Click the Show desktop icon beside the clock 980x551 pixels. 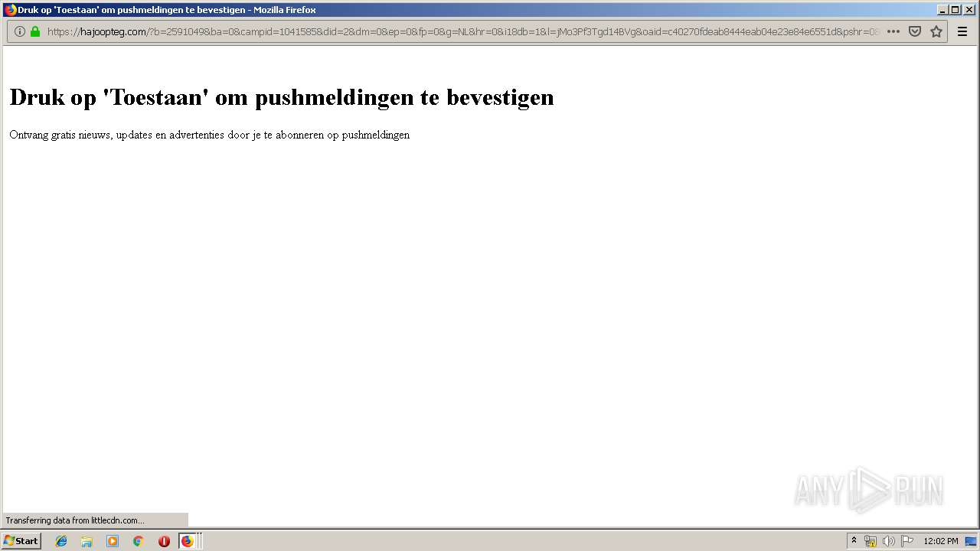[x=971, y=541]
